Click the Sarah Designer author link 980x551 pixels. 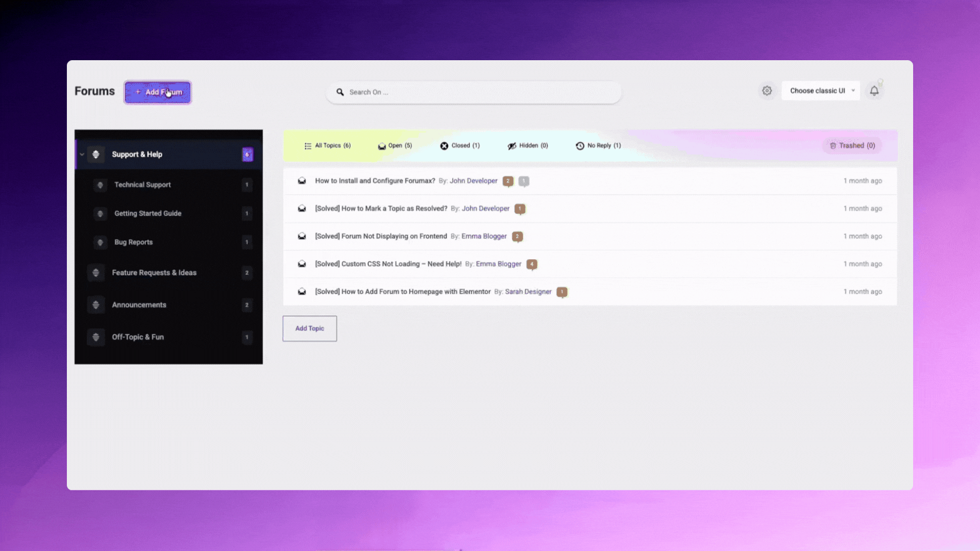tap(528, 292)
